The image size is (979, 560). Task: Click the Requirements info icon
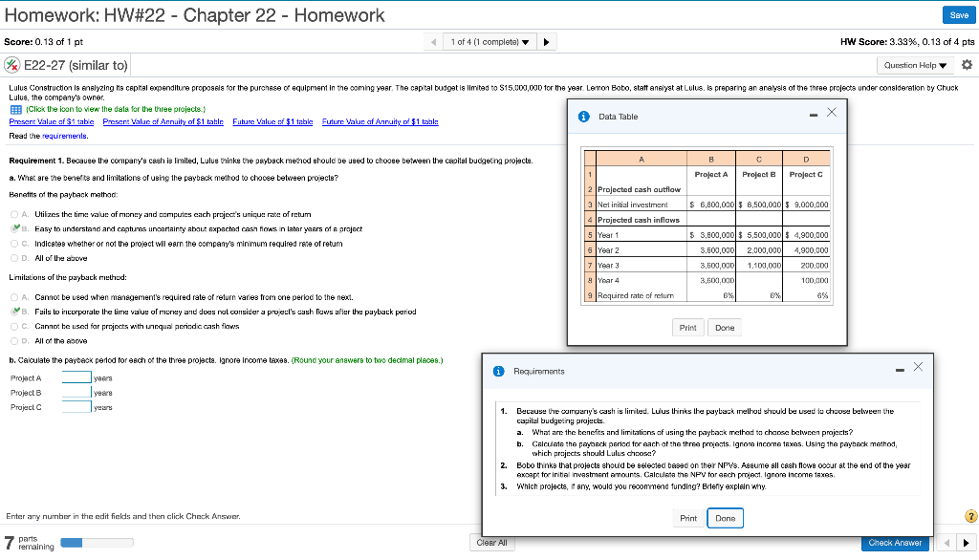[498, 372]
